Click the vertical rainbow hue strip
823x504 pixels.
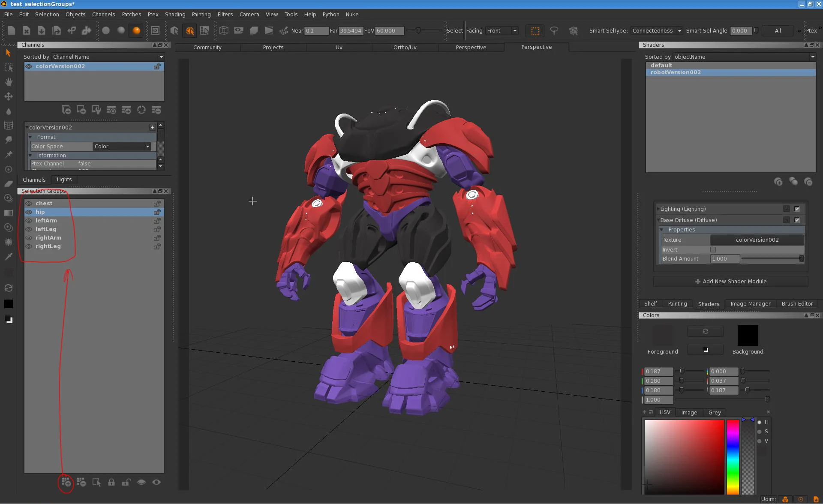pos(733,457)
